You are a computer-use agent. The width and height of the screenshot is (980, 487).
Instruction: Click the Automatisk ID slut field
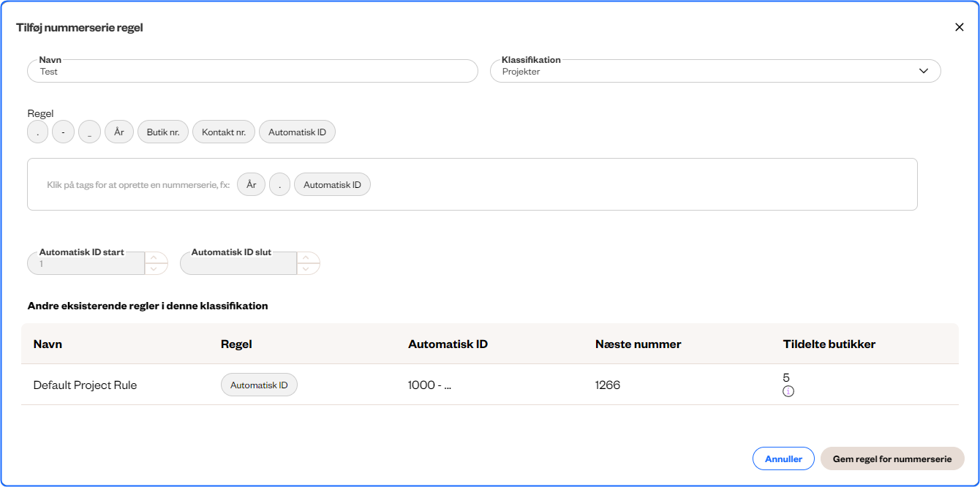tap(238, 264)
